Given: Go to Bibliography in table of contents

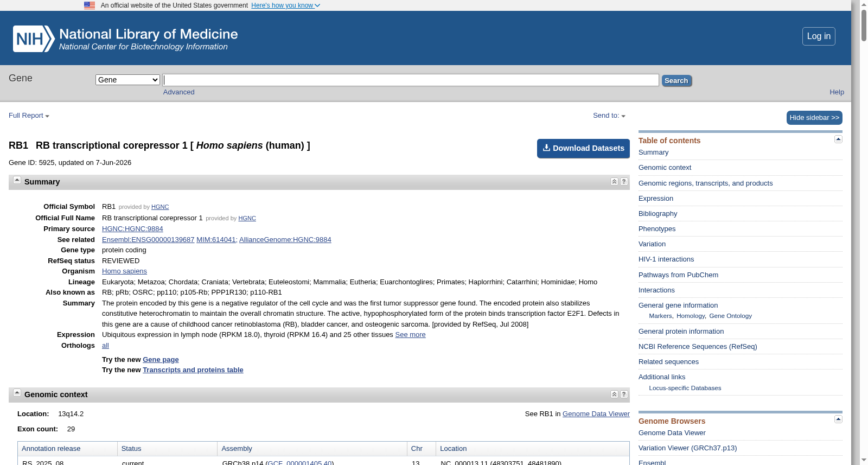Looking at the screenshot, I should pos(658,214).
